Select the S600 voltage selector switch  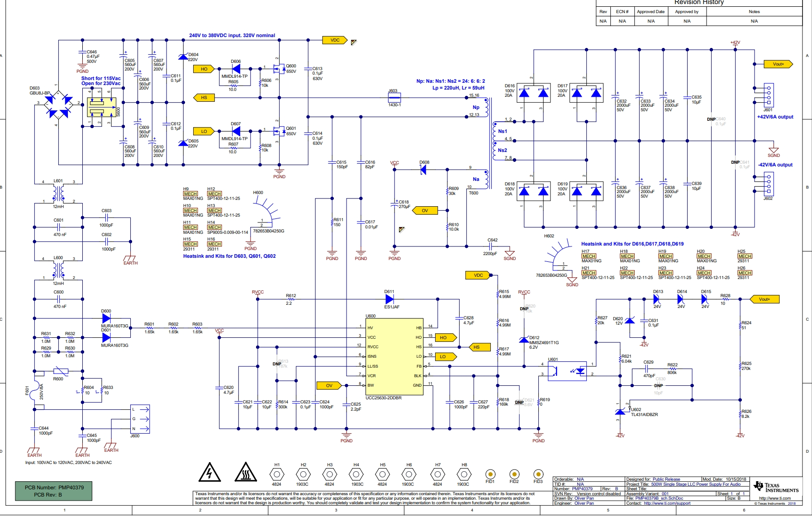coord(102,107)
